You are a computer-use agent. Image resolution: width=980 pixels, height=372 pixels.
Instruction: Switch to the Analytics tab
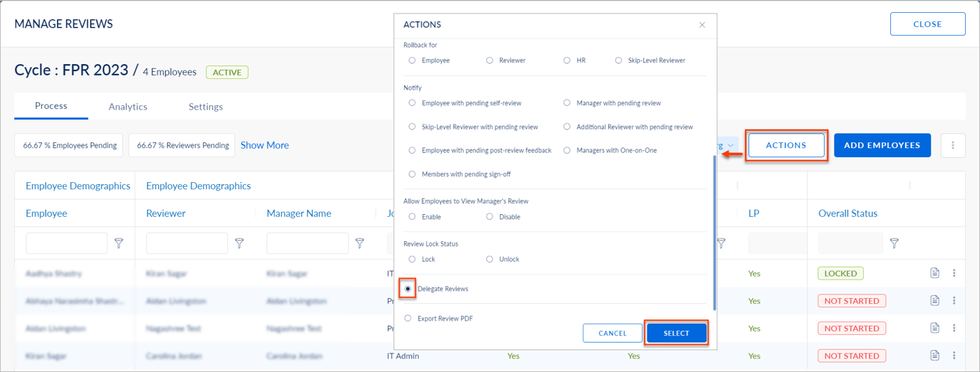click(127, 107)
